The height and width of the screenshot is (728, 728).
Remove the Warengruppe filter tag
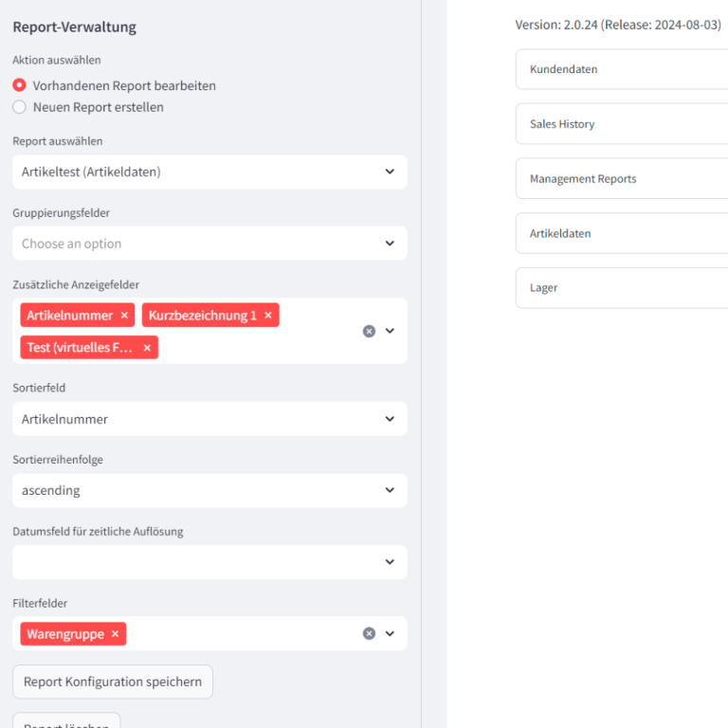click(115, 634)
